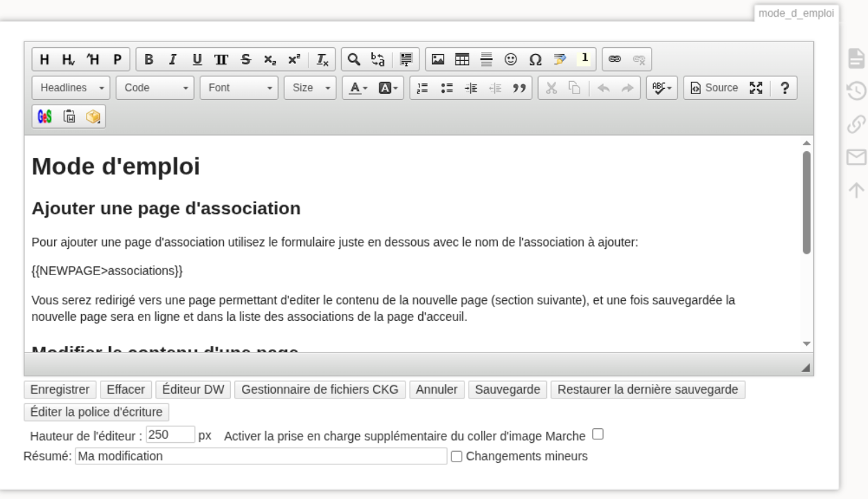This screenshot has width=868, height=499.
Task: Expand the Font dropdown
Action: [x=239, y=89]
